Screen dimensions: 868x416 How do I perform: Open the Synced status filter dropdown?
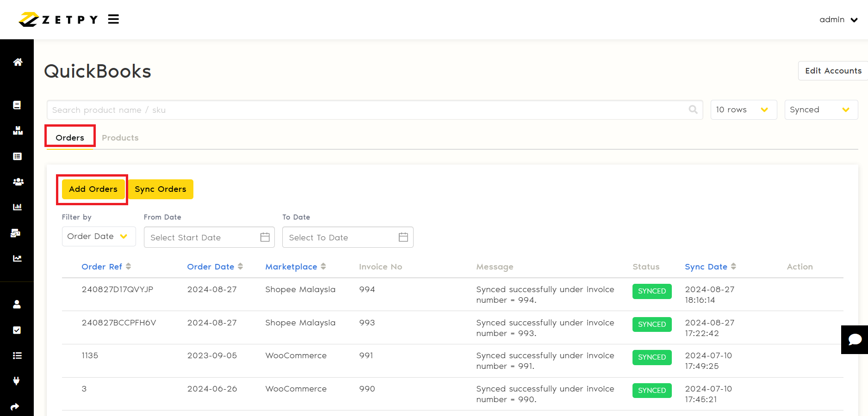[x=821, y=110]
